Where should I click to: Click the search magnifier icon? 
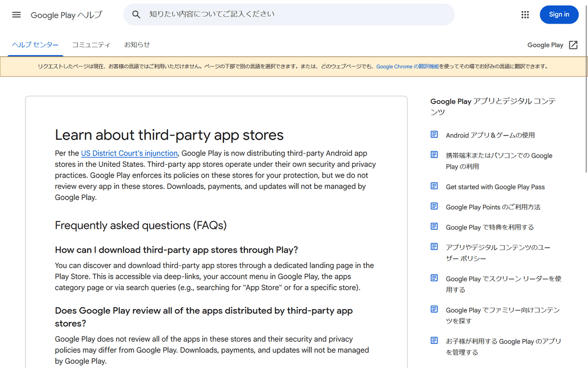(x=136, y=15)
